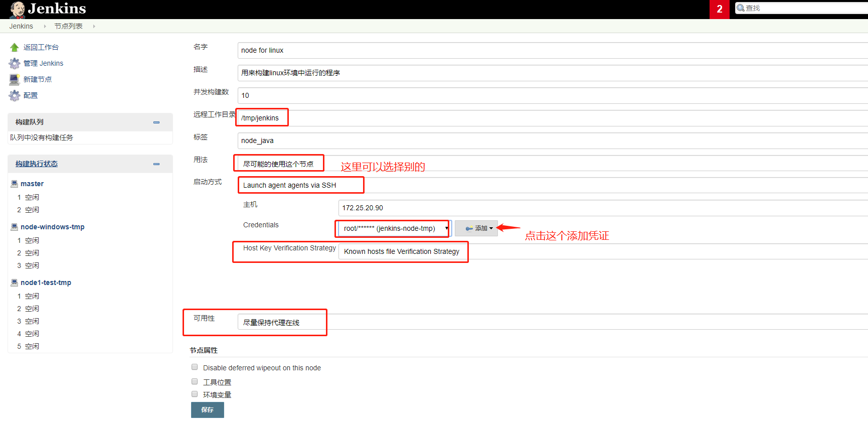The image size is (868, 424).
Task: Focus the 名字 field with node for linux
Action: [553, 50]
